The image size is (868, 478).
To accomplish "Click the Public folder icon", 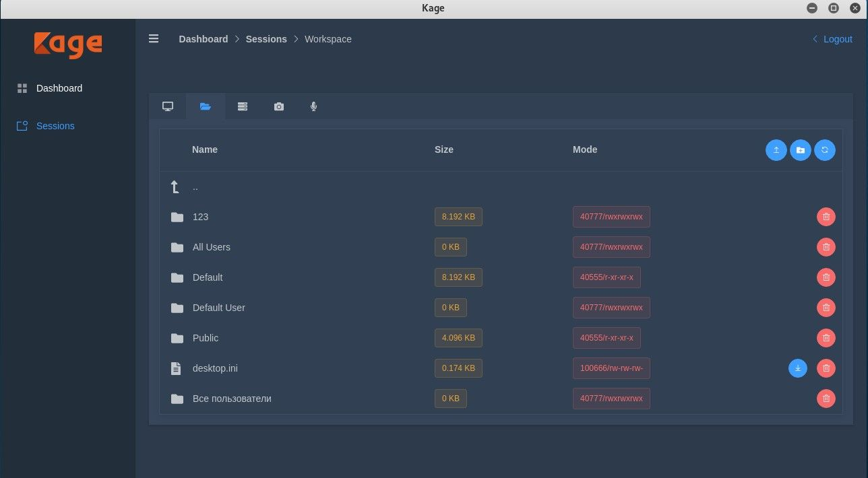I will tap(177, 338).
